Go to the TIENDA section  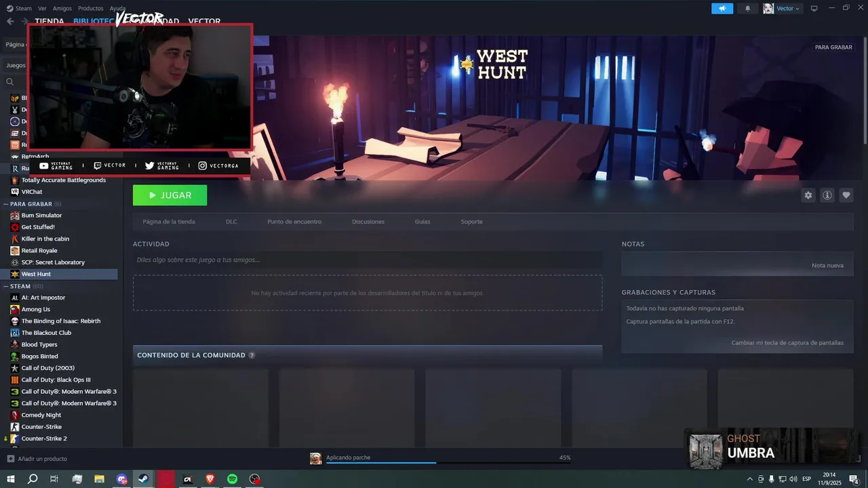[50, 21]
